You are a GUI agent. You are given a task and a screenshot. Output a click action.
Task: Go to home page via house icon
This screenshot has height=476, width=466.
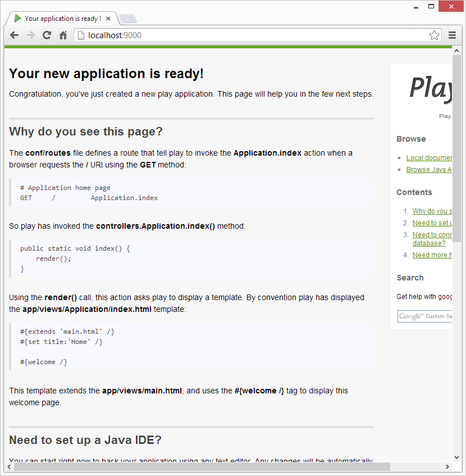(x=63, y=35)
